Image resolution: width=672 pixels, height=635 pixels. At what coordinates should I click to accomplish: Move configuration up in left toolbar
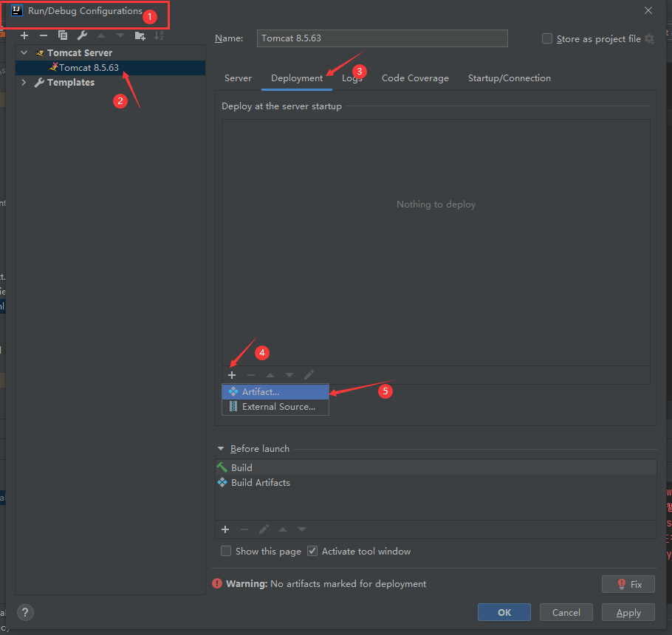[101, 35]
